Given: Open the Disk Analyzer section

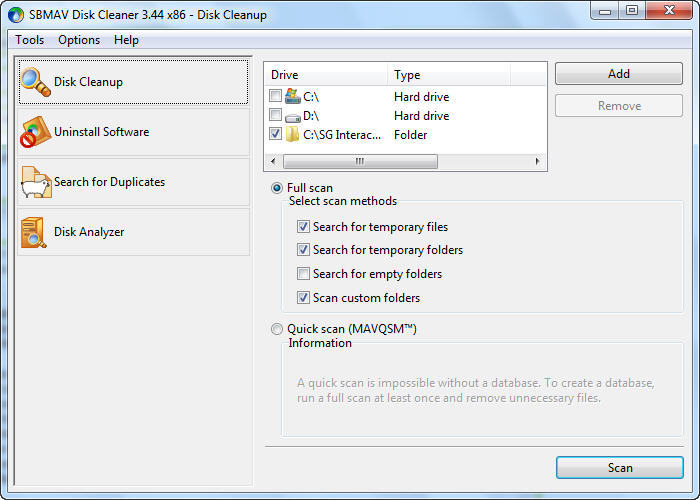Looking at the screenshot, I should point(133,232).
